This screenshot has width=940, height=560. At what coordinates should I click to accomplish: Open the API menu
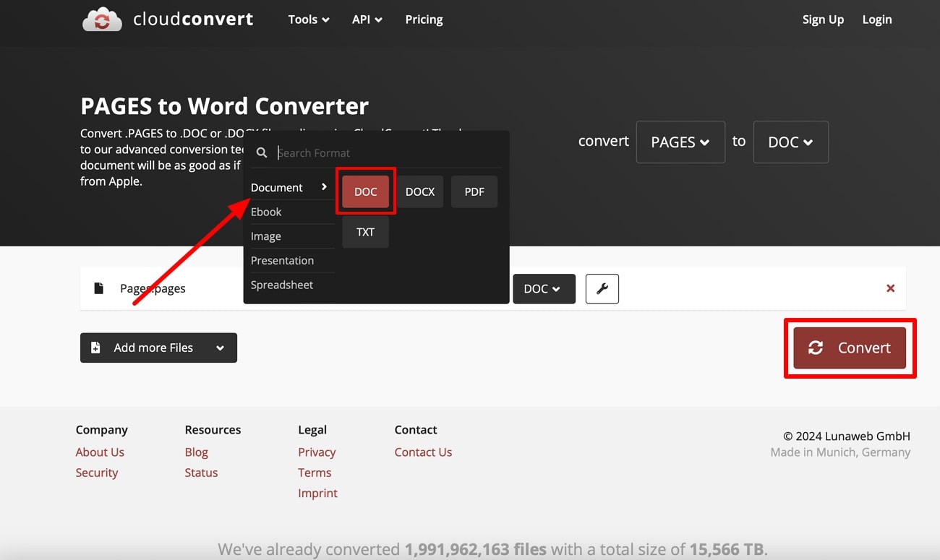[x=367, y=20]
